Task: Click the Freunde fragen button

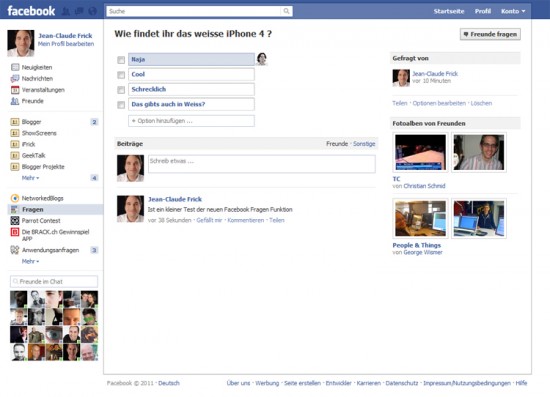Action: pyautogui.click(x=490, y=34)
